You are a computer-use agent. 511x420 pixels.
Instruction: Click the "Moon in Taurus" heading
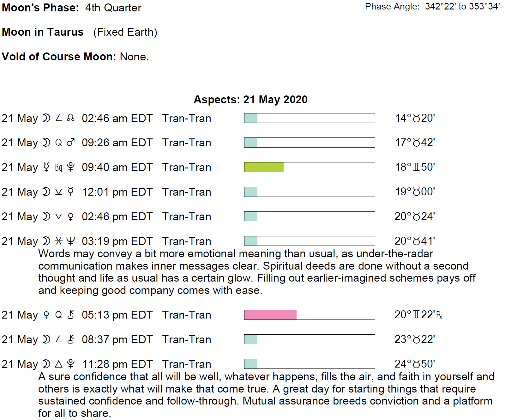[43, 32]
